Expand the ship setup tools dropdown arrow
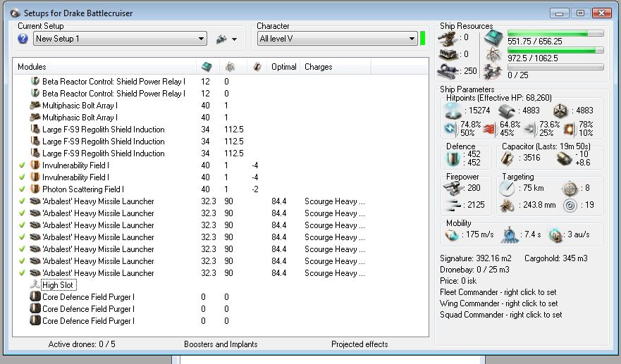This screenshot has width=621, height=364. (x=234, y=39)
